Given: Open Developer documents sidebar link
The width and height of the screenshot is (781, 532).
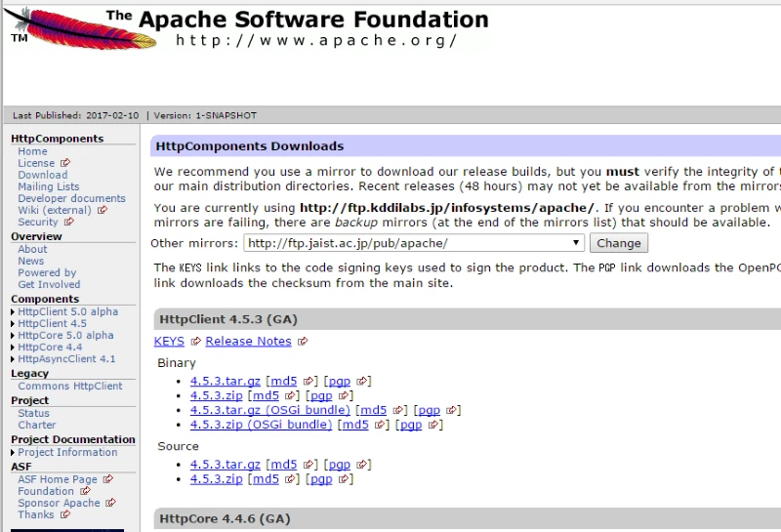Looking at the screenshot, I should (x=71, y=198).
